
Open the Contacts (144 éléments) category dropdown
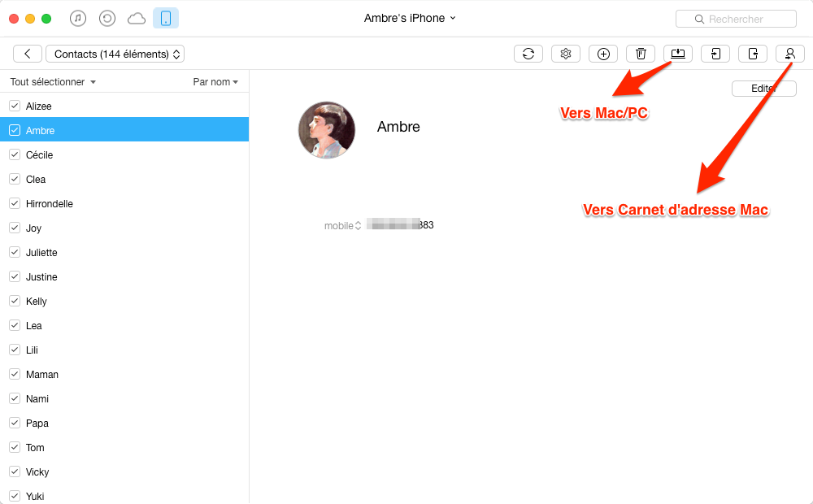click(115, 54)
